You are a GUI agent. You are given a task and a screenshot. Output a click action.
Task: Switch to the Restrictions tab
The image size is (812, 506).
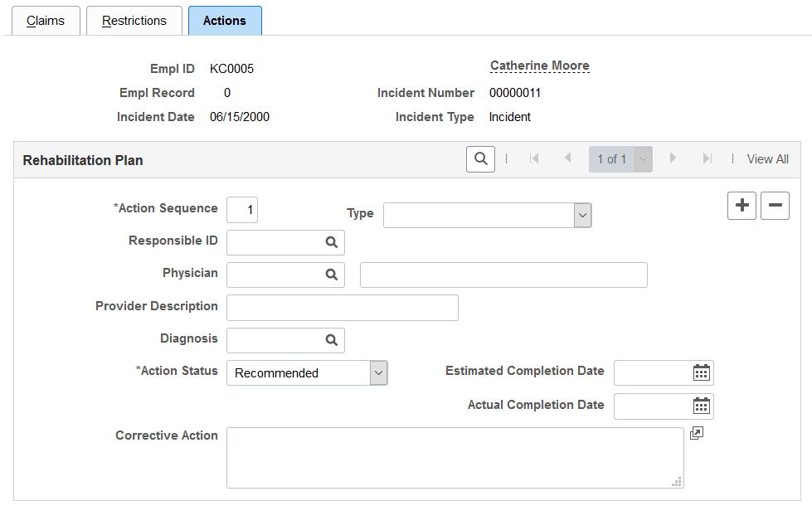(134, 20)
